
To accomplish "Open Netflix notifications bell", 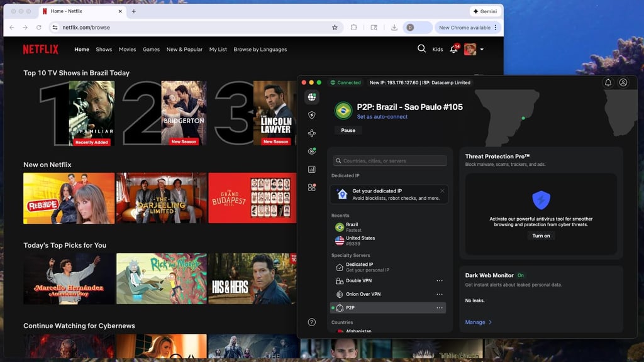I will [x=453, y=49].
